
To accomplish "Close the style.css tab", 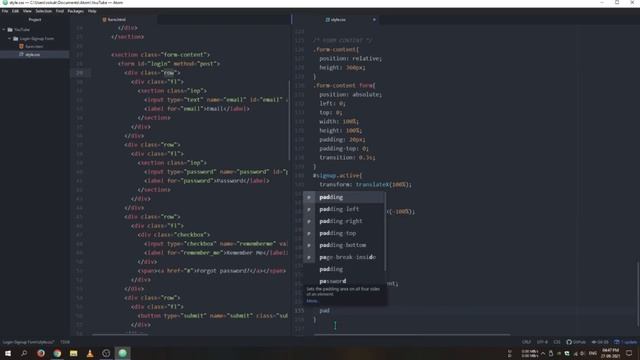I will click(x=374, y=20).
